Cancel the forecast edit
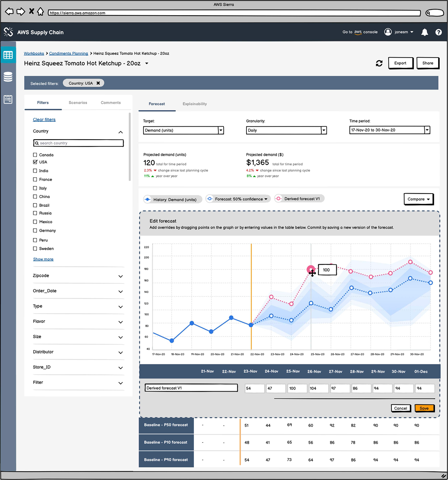This screenshot has width=448, height=480. [x=401, y=408]
